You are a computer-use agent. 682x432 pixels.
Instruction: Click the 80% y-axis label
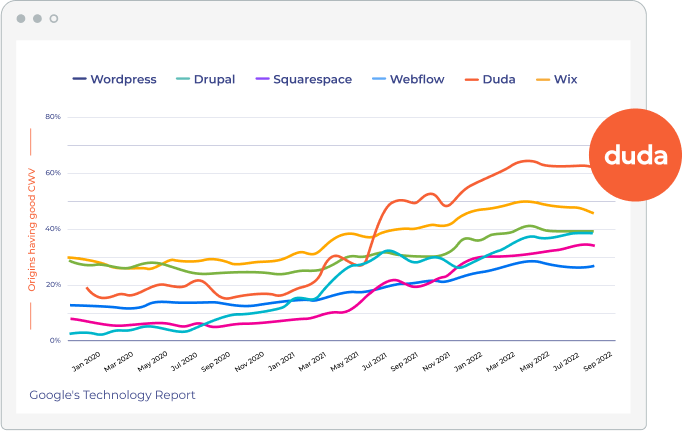point(53,117)
